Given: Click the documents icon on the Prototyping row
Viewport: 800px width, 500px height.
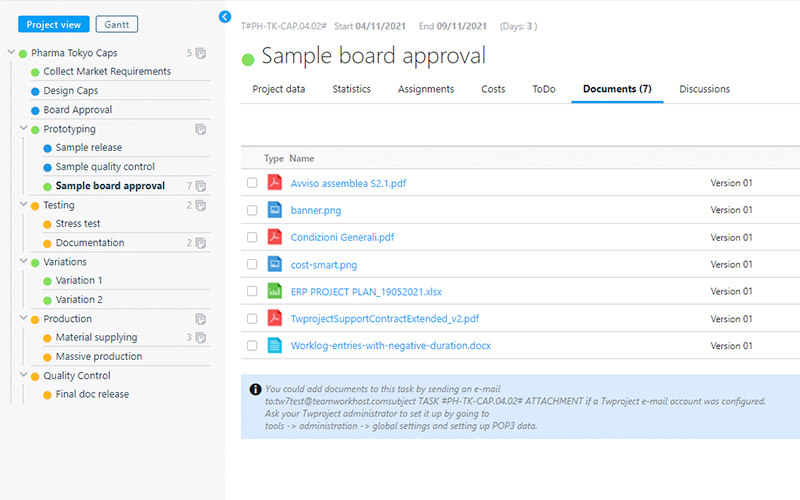Looking at the screenshot, I should 201,129.
